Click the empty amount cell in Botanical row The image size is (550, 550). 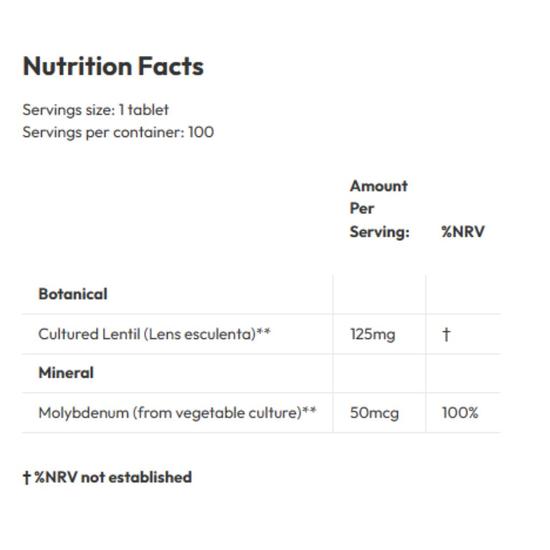tap(379, 294)
